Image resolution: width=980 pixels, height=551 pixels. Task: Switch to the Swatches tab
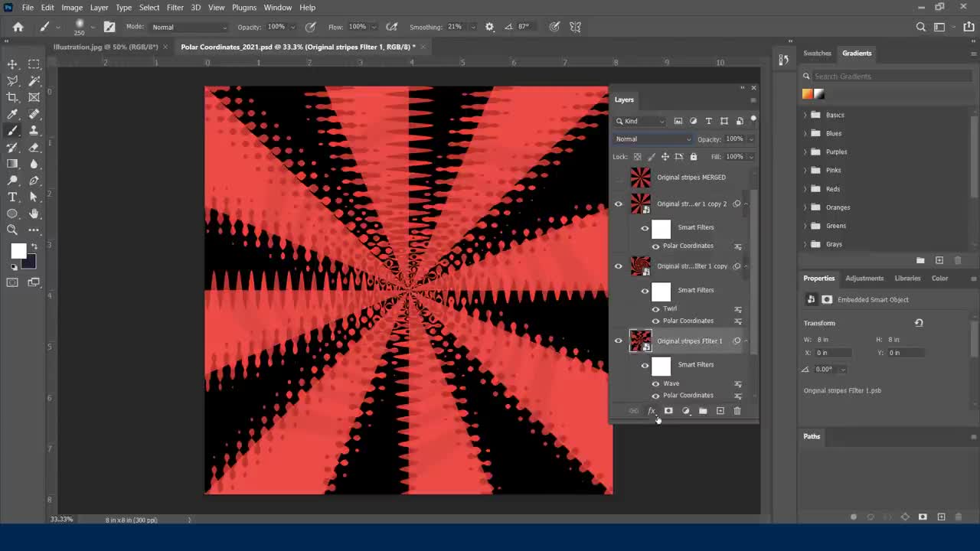click(x=817, y=53)
